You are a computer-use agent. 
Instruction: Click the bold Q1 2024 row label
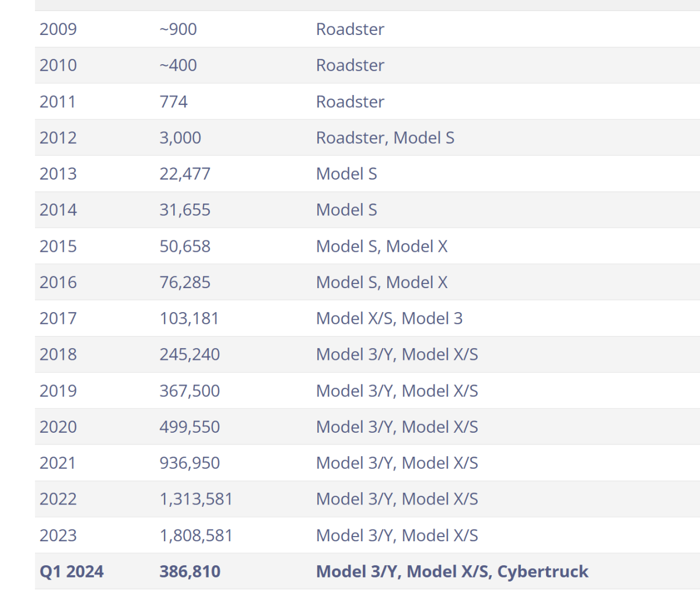point(72,572)
